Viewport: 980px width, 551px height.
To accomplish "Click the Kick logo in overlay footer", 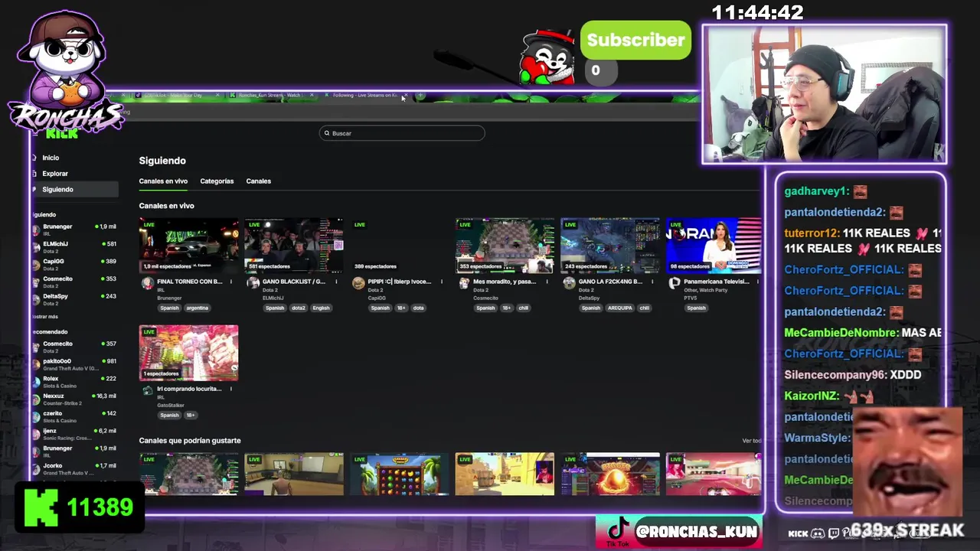I will (798, 533).
